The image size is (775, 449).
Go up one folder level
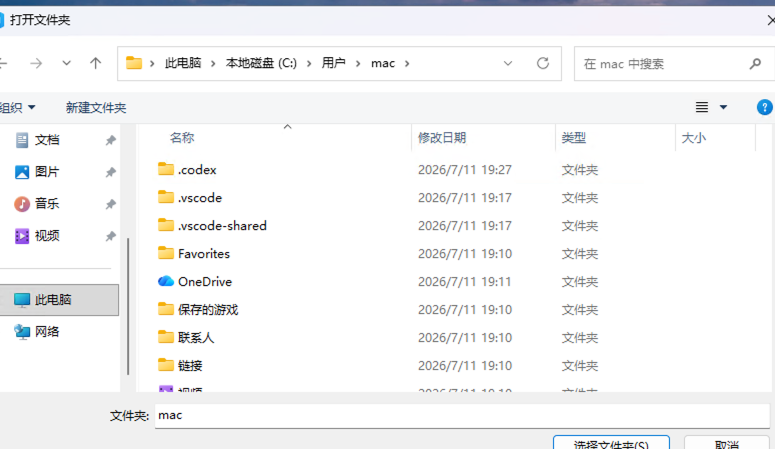[x=95, y=63]
